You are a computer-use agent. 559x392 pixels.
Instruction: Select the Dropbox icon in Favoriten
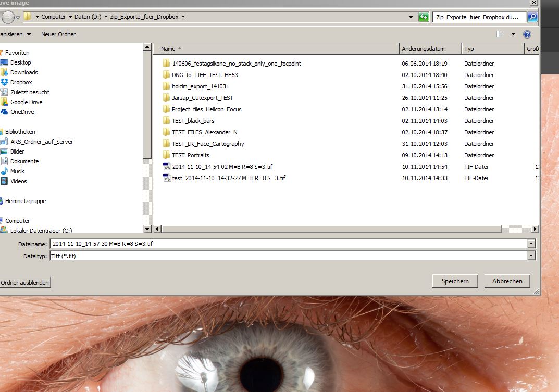[4, 82]
